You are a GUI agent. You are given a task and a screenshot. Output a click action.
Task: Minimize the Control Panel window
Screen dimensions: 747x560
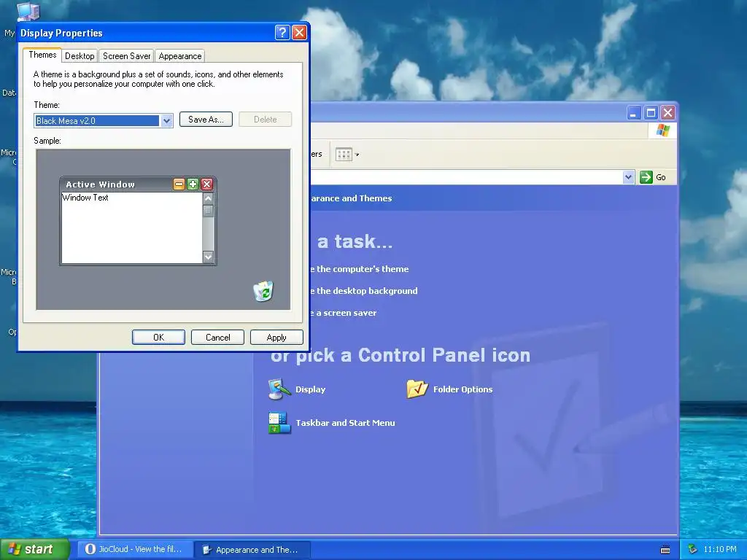click(x=634, y=113)
